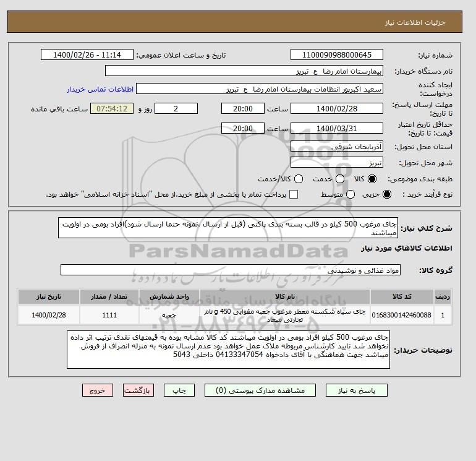Click the request creator field سعید اکبرپور
476x461 pixels.
pos(260,89)
